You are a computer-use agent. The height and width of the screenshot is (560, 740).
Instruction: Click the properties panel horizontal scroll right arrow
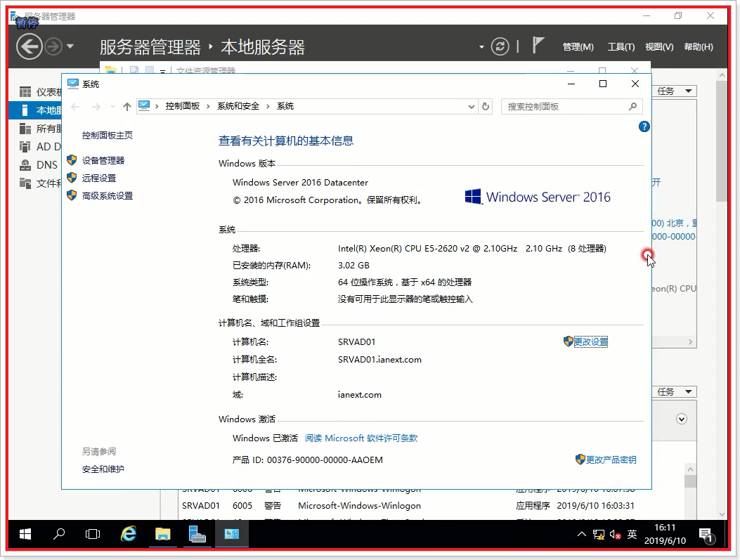(690, 341)
